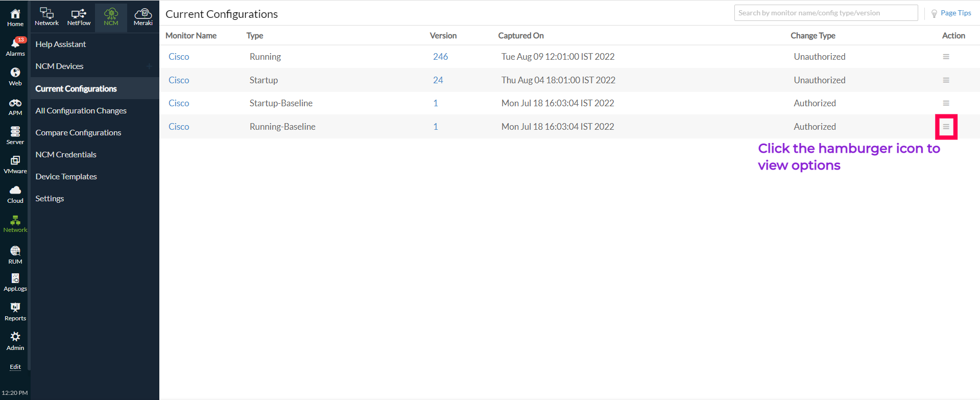Click the monitor search input field

pos(825,13)
